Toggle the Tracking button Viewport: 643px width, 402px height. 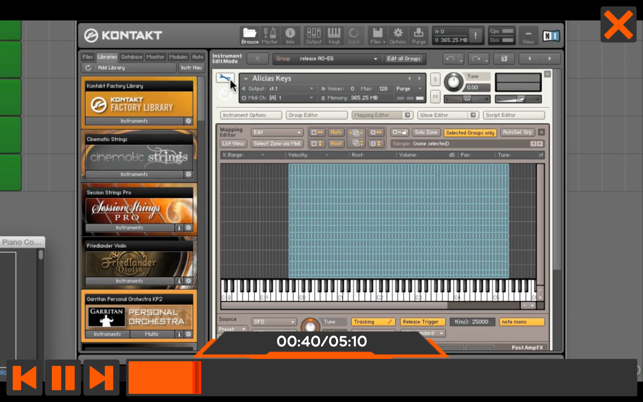pyautogui.click(x=373, y=322)
